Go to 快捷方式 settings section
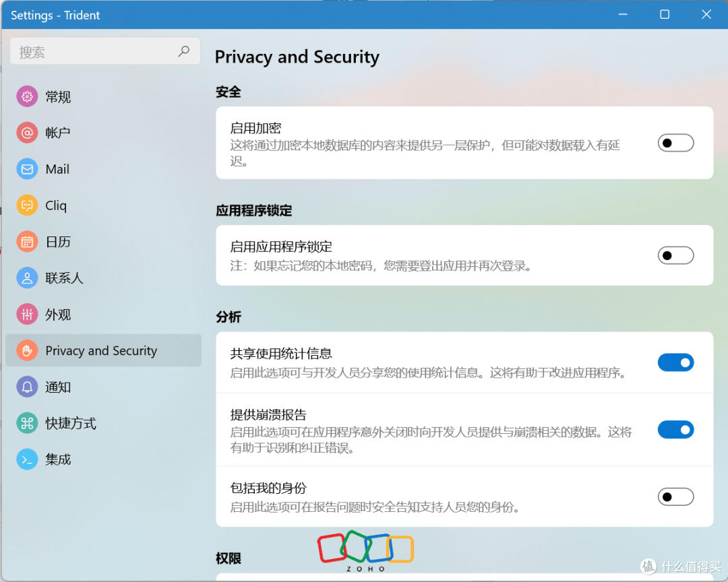The height and width of the screenshot is (582, 728). 104,423
